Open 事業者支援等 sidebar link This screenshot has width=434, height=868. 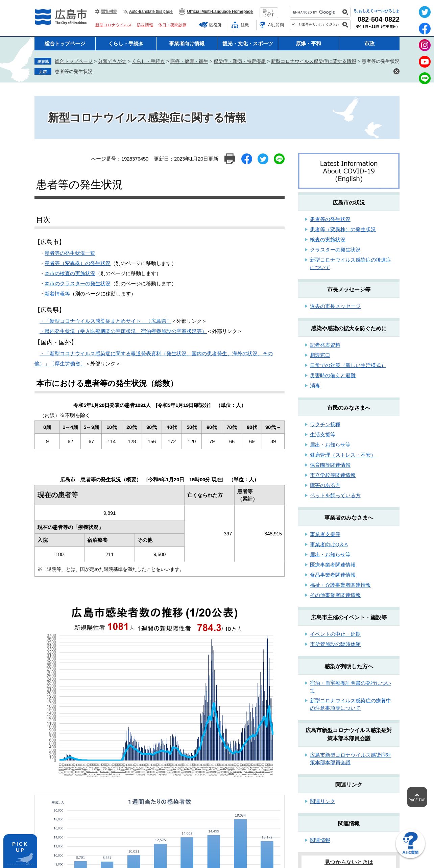(x=325, y=534)
